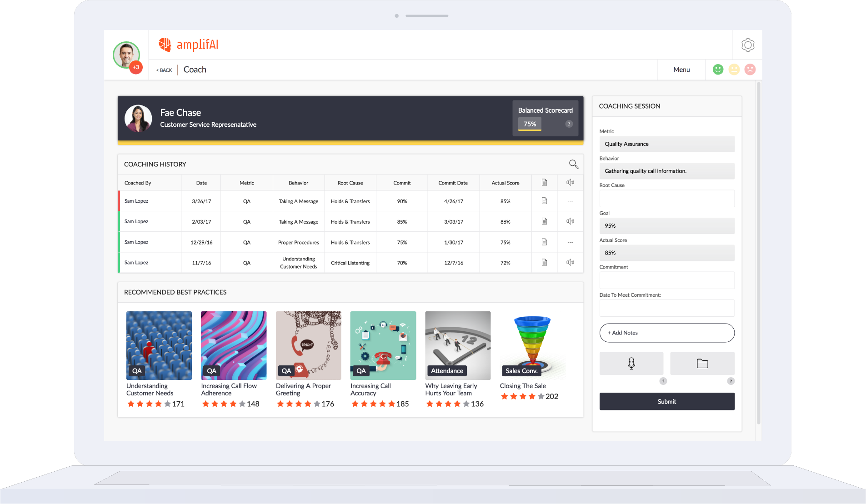The image size is (866, 504).
Task: Click the Balanced Scorecard help icon
Action: tap(569, 124)
